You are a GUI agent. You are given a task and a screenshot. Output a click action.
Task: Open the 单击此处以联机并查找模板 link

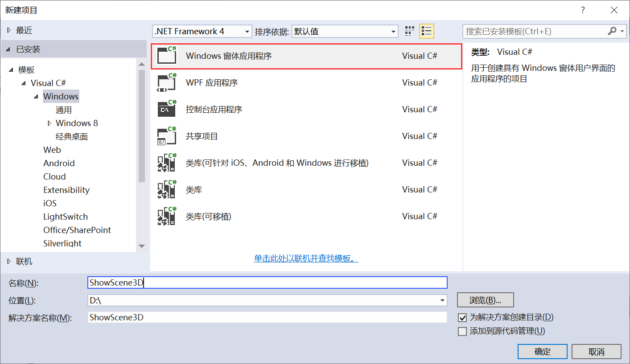(x=306, y=258)
